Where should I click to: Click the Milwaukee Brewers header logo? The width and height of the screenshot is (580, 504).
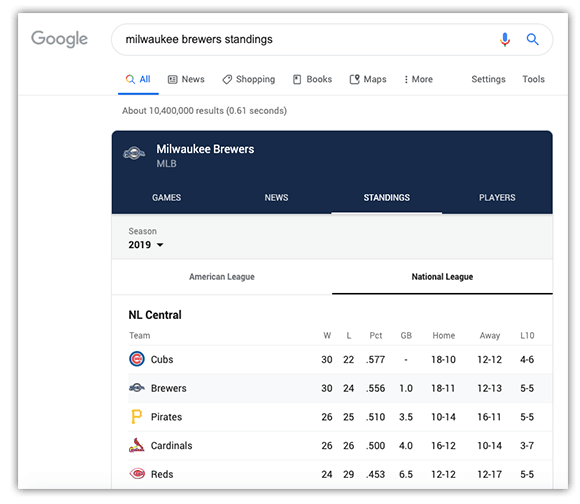click(x=134, y=153)
